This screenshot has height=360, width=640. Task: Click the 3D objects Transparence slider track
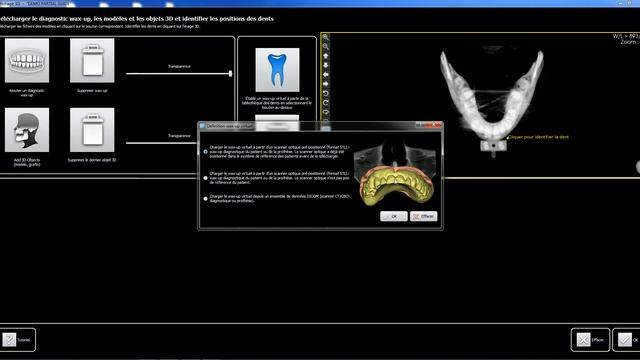(x=162, y=143)
